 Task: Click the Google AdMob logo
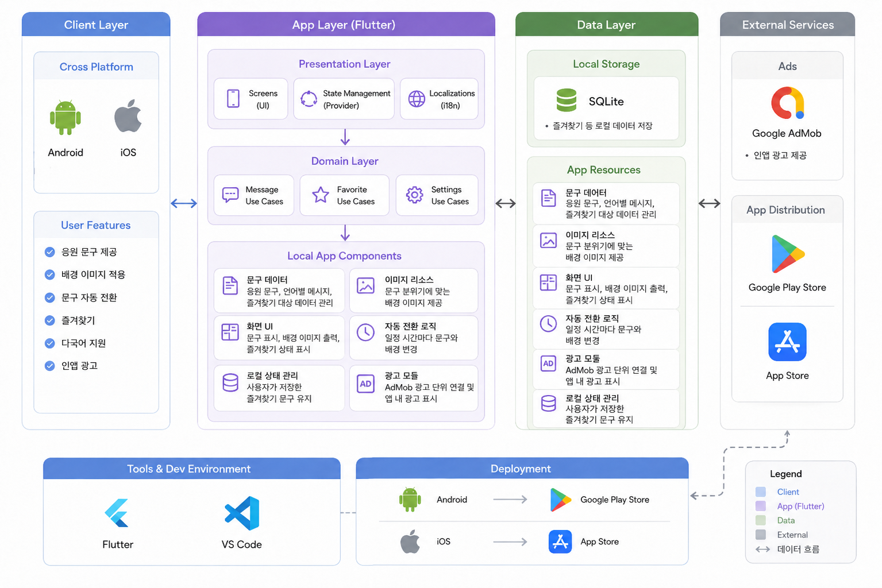click(787, 103)
